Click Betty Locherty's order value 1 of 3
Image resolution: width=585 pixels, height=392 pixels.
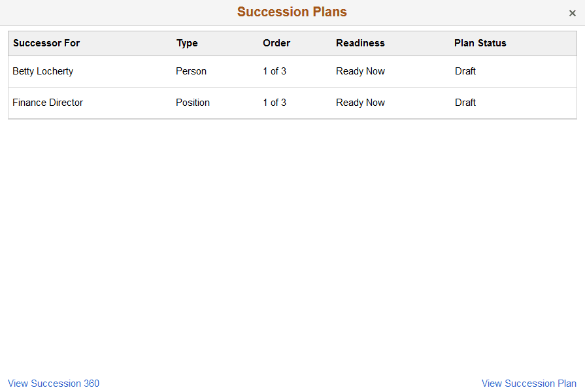pyautogui.click(x=275, y=71)
